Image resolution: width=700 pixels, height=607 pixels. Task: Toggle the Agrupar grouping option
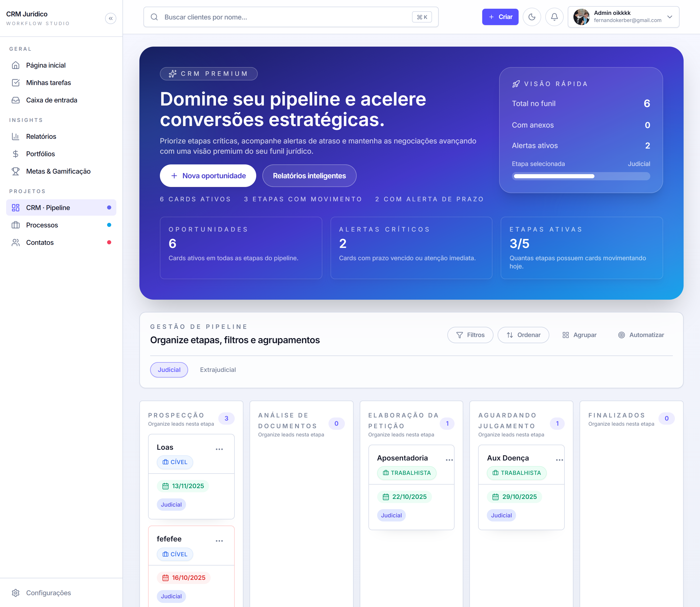tap(579, 335)
